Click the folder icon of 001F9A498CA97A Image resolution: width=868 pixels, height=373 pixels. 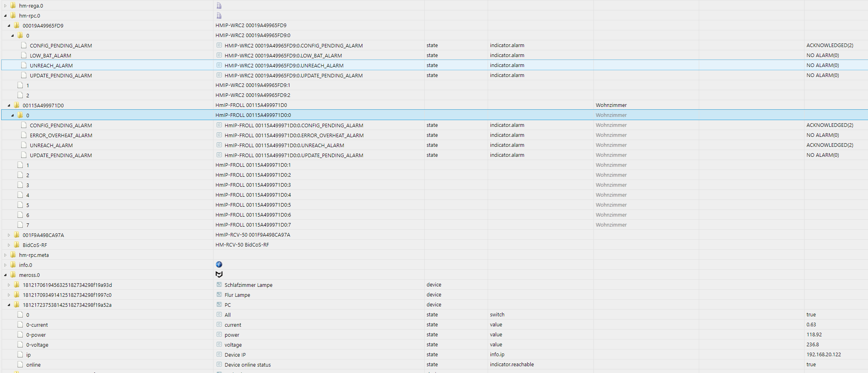point(17,235)
